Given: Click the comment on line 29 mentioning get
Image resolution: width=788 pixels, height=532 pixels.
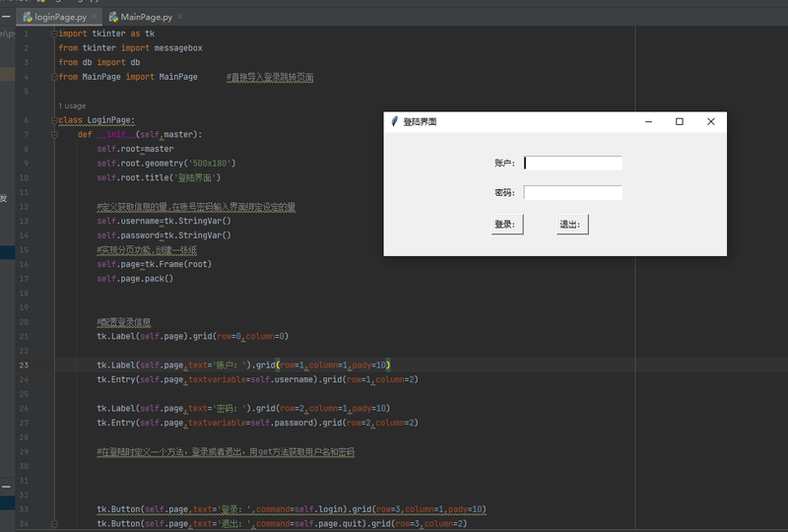Looking at the screenshot, I should 226,452.
